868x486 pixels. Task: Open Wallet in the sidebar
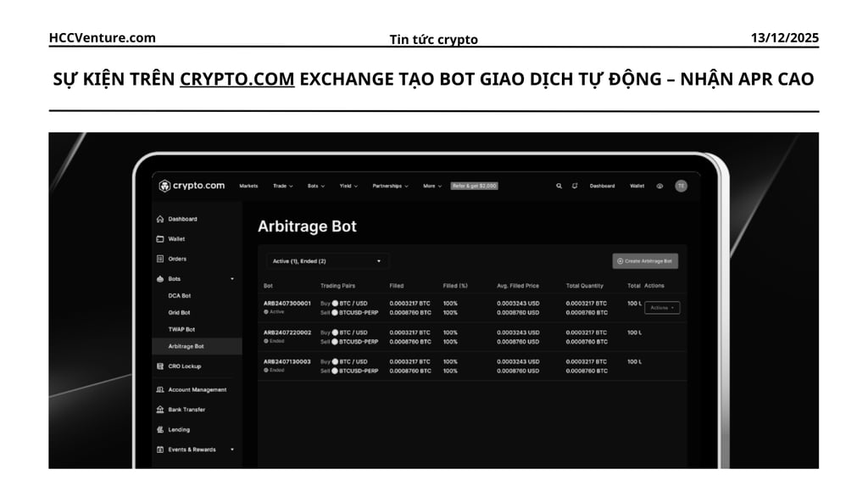[176, 239]
